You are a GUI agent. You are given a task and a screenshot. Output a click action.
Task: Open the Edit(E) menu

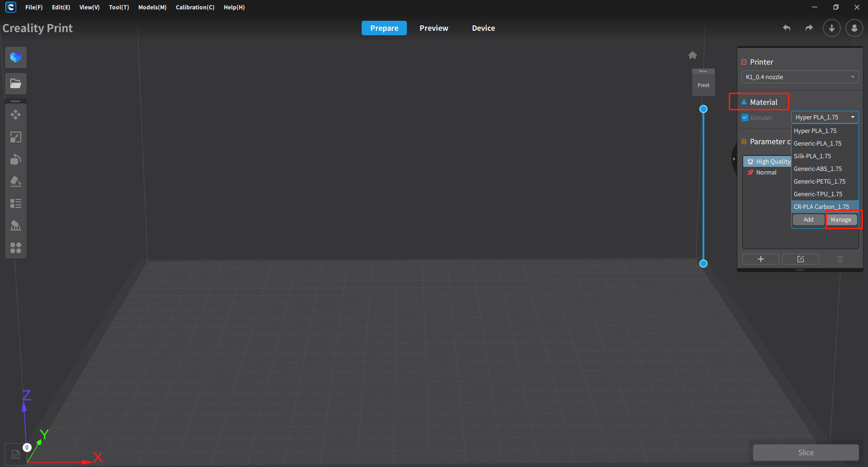61,7
